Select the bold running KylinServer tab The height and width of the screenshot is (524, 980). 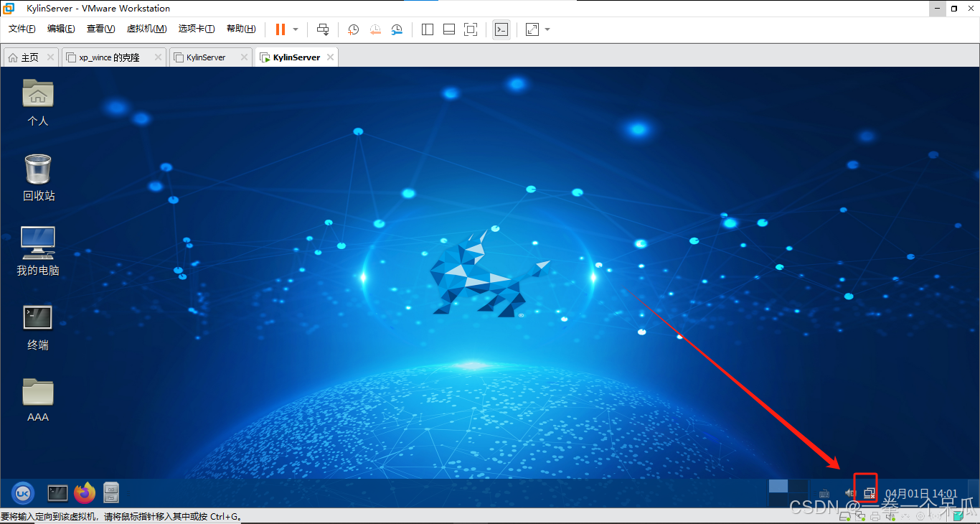[296, 57]
